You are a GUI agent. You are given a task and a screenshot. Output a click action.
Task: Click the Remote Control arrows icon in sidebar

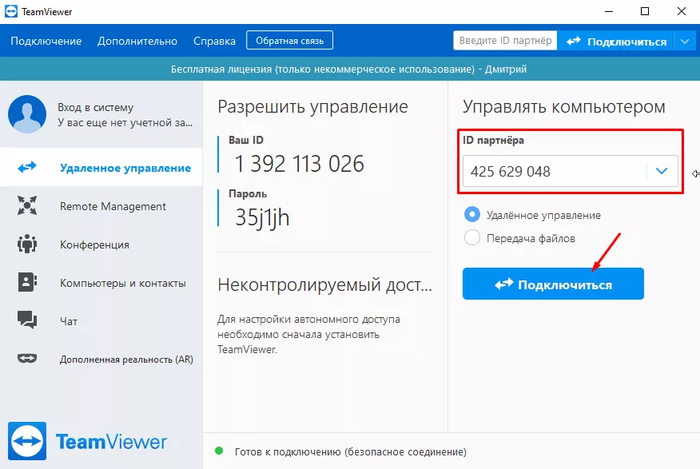click(27, 168)
